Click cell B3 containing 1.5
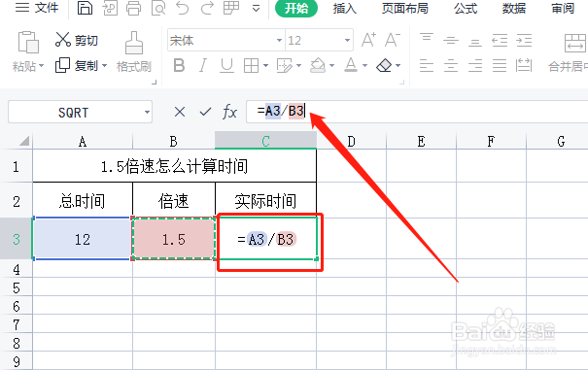This screenshot has width=588, height=370. tap(174, 239)
